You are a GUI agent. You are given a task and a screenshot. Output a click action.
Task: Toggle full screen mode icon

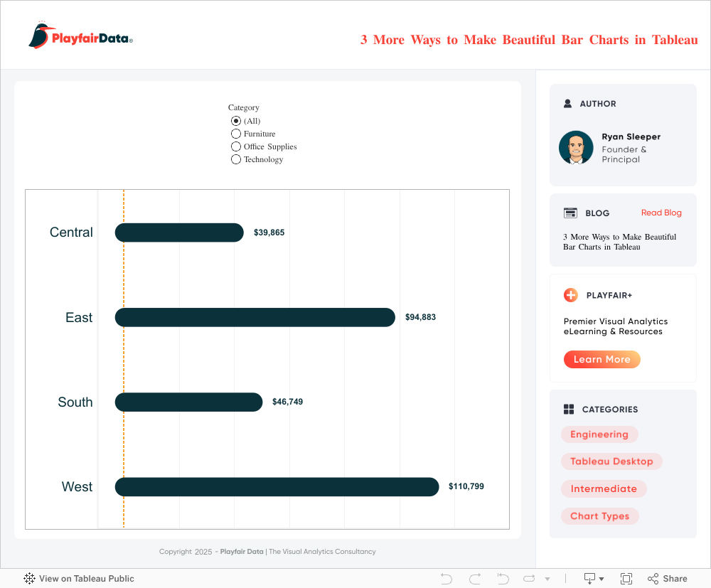[626, 579]
